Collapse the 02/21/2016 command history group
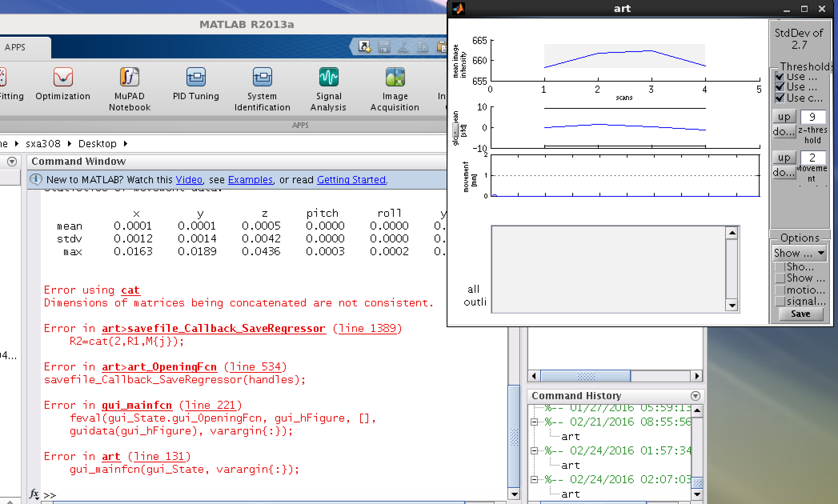Viewport: 838px width, 504px height. tap(534, 422)
